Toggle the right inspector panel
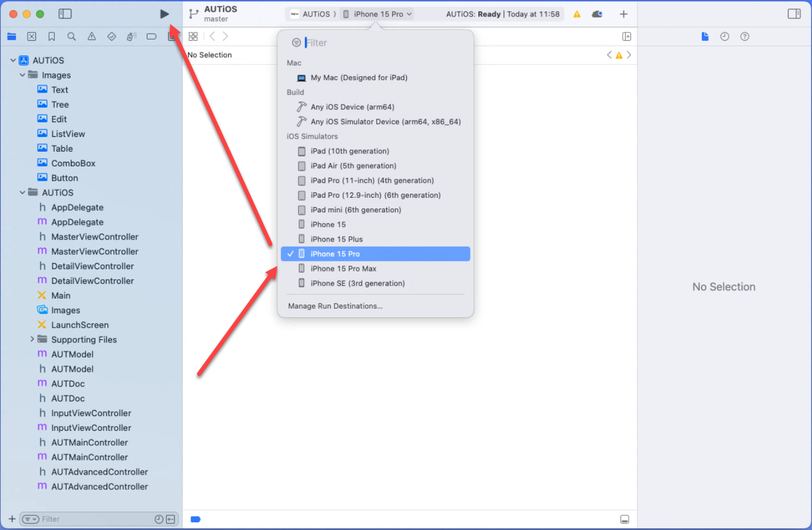Screen dimensions: 812x530 794,14
